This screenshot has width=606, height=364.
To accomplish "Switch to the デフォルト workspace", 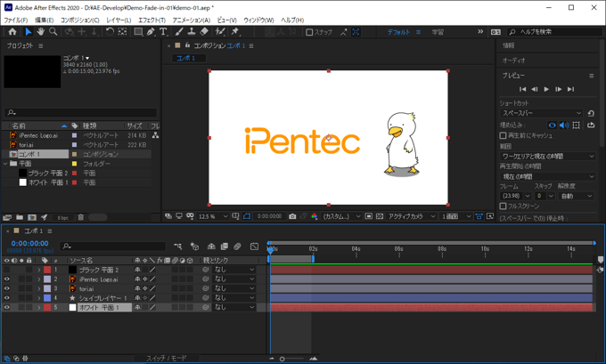I will pos(398,32).
